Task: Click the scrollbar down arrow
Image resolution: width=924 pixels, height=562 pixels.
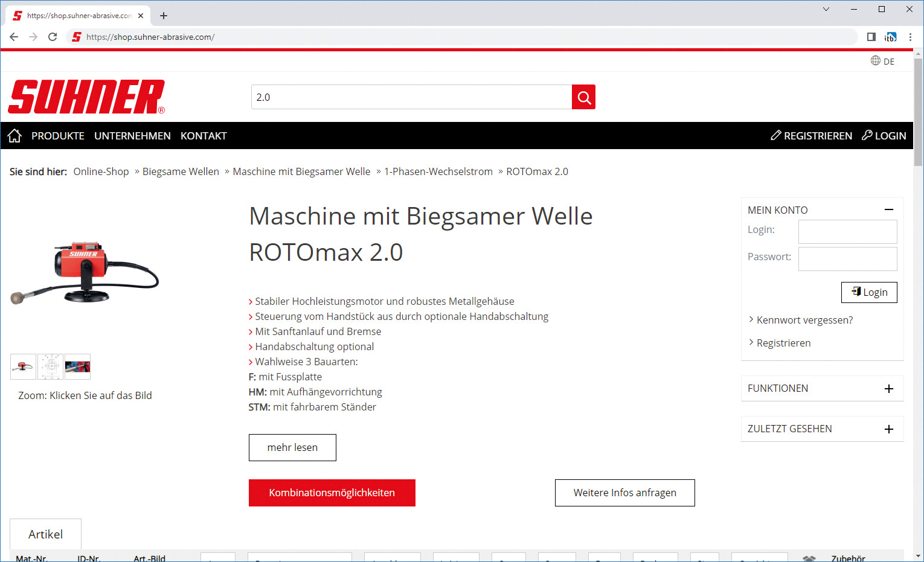Action: click(918, 556)
